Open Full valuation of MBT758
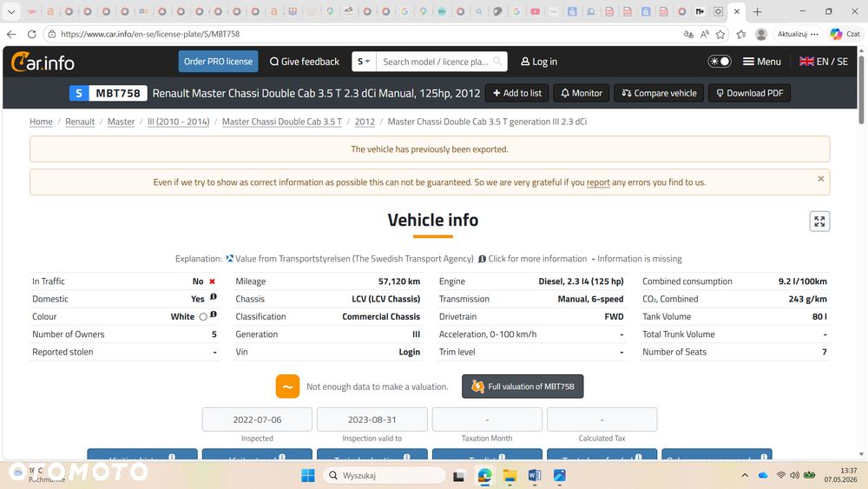Screen dimensions: 868x489 coord(523,387)
